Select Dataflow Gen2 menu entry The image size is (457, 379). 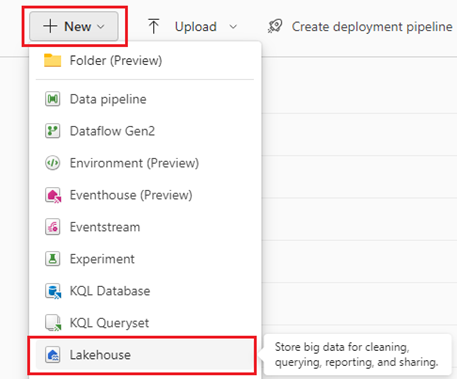pos(145,131)
